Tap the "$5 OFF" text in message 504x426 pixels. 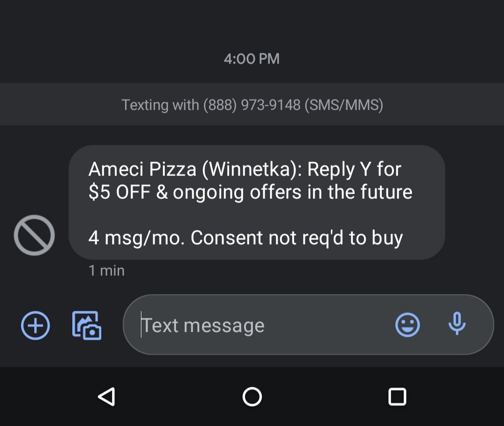(x=119, y=192)
